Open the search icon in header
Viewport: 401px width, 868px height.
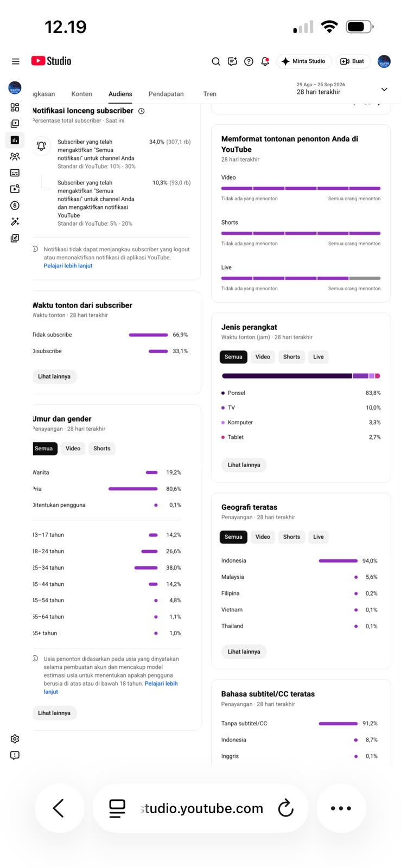pyautogui.click(x=216, y=61)
